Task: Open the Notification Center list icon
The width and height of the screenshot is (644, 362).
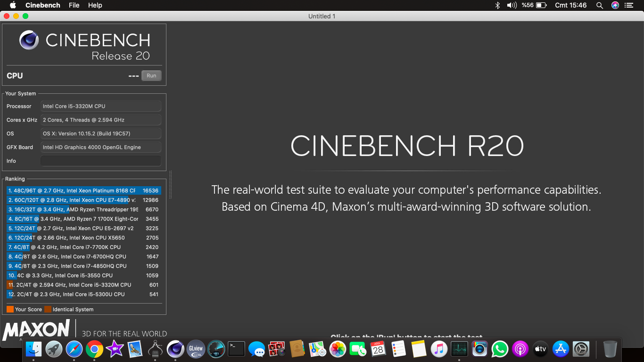Action: point(629,5)
